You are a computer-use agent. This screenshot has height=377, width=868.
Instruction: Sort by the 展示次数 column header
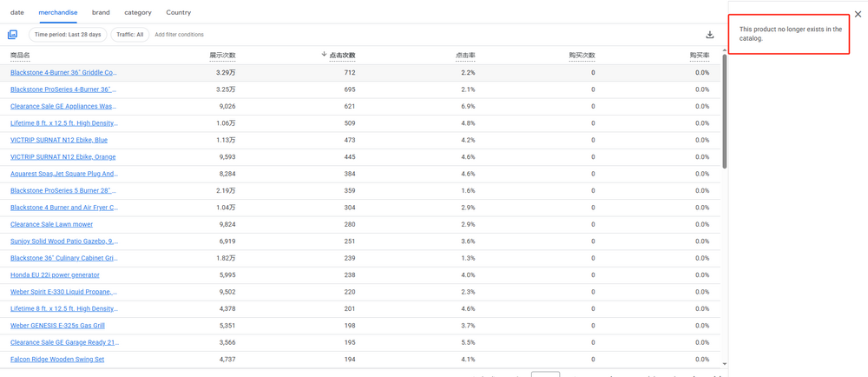222,56
